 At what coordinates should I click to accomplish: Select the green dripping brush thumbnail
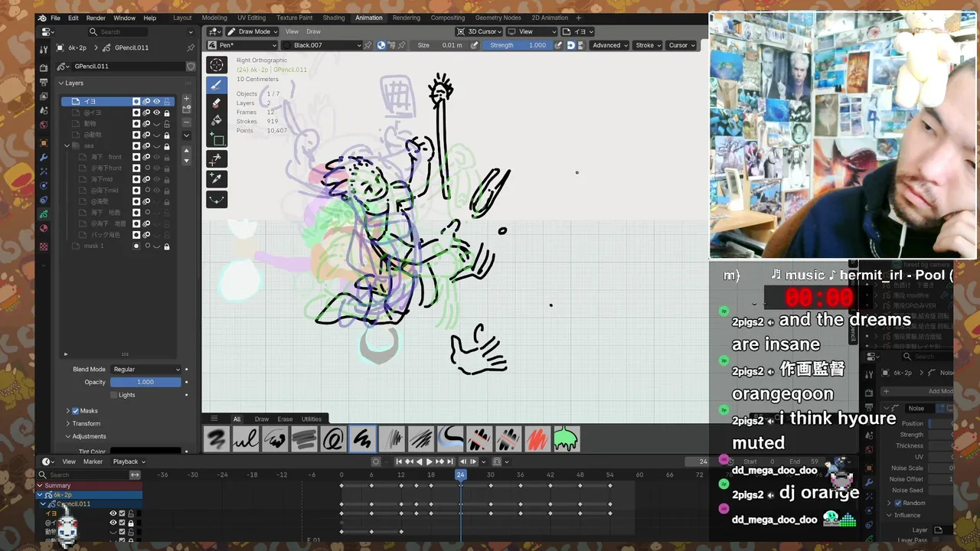point(566,439)
